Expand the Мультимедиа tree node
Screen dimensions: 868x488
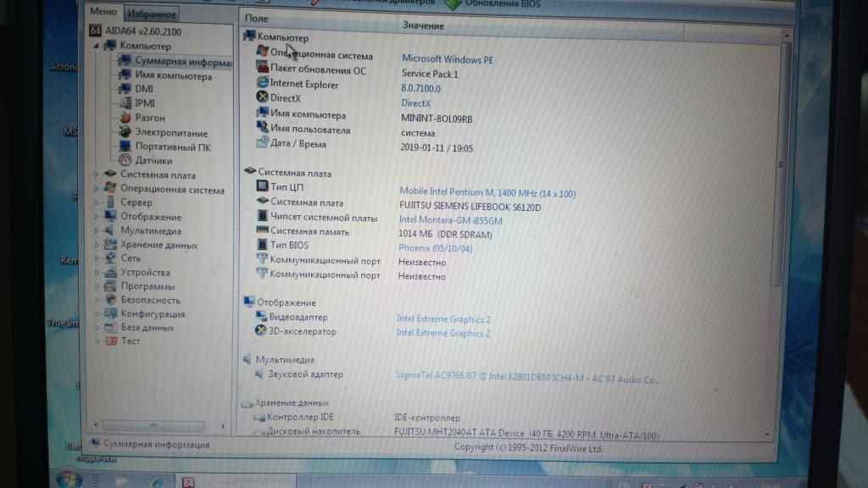97,230
